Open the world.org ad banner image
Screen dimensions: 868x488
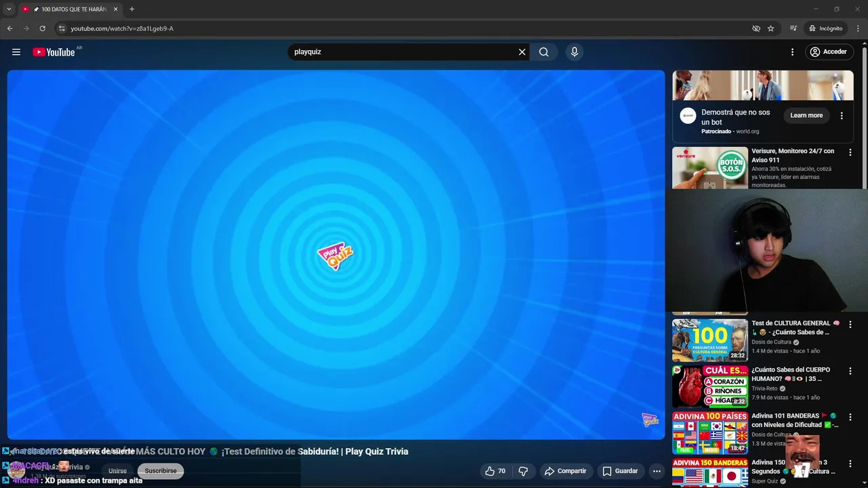(x=763, y=85)
